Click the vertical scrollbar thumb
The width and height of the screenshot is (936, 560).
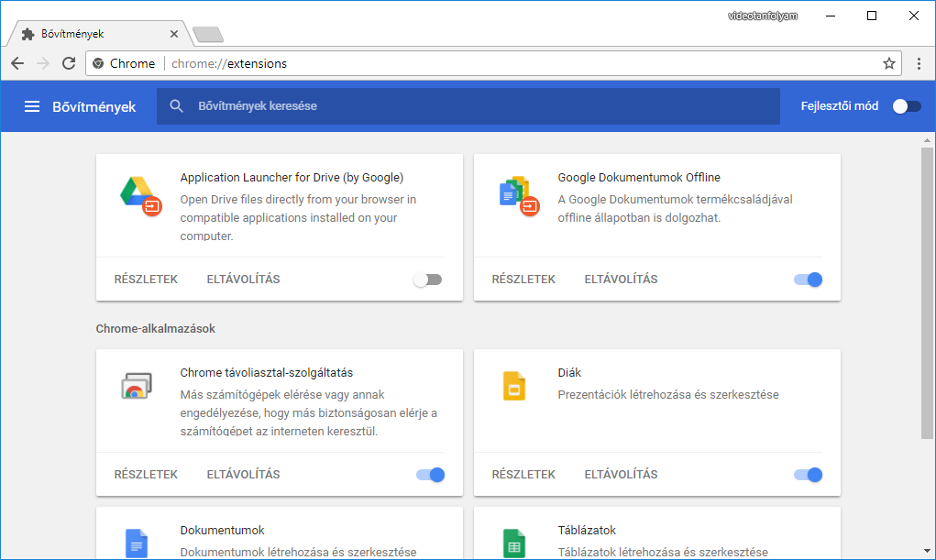click(927, 292)
